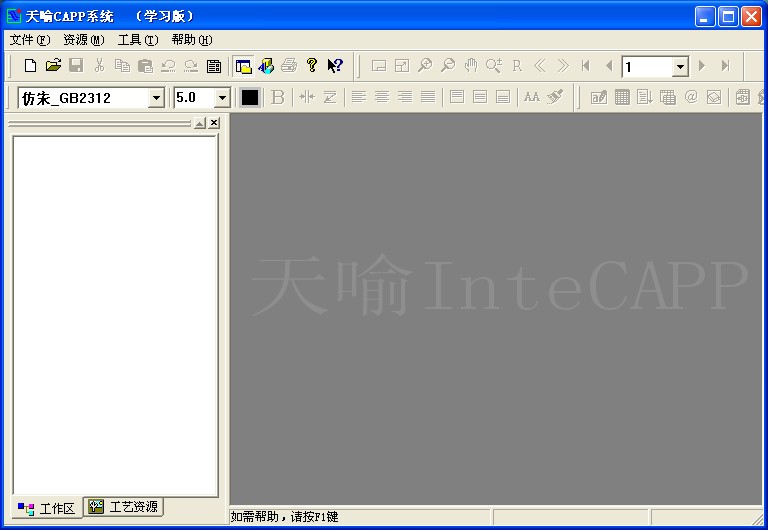Screen dimensions: 768x530
Task: Click the table grid icon
Action: 622,97
